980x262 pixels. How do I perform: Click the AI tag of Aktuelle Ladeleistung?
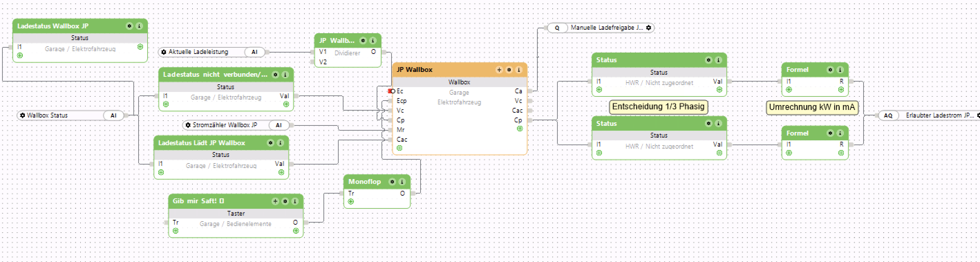255,52
